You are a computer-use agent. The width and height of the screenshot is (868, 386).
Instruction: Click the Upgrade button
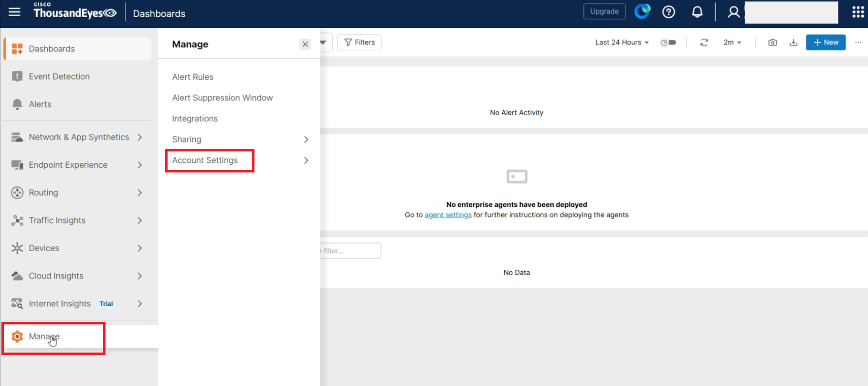click(604, 11)
